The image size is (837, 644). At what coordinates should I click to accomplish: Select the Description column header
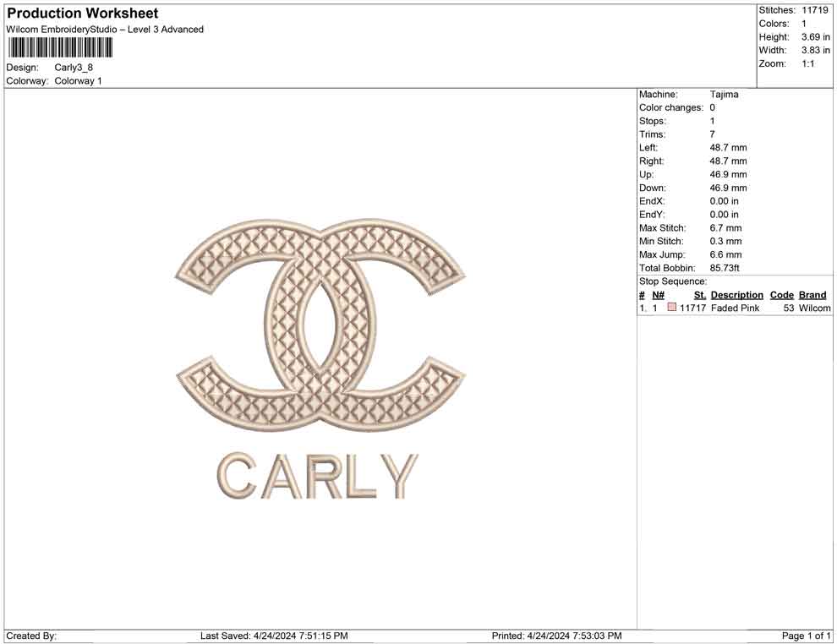(x=736, y=294)
